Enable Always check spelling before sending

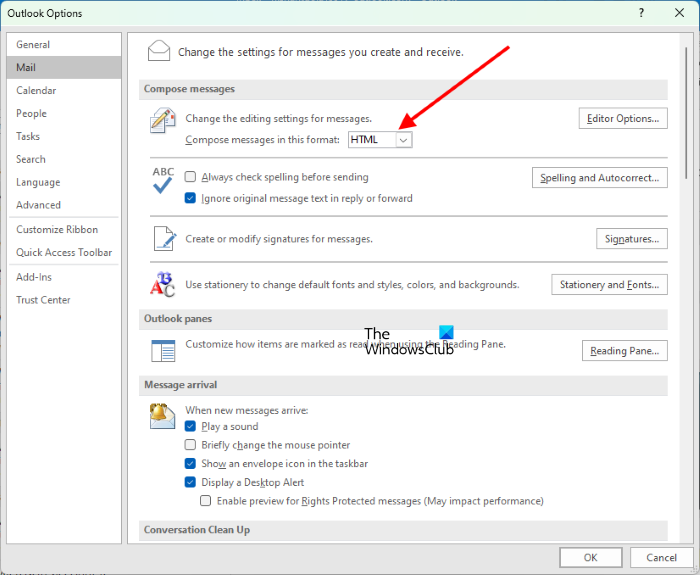click(x=190, y=177)
